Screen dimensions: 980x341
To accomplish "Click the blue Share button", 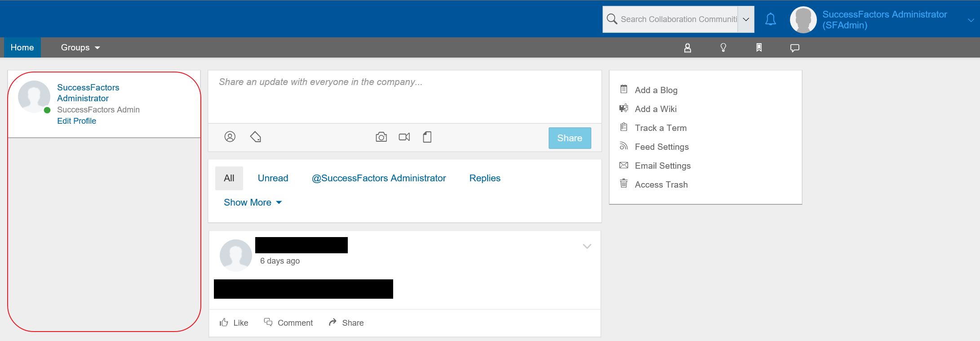I will point(570,138).
